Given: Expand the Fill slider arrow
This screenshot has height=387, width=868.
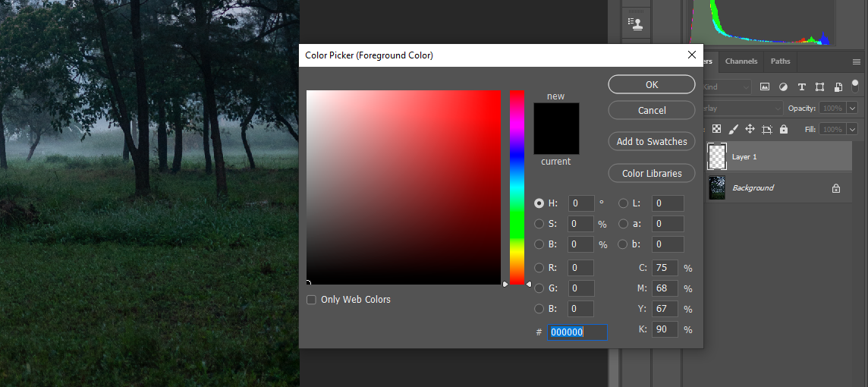Looking at the screenshot, I should tap(852, 129).
